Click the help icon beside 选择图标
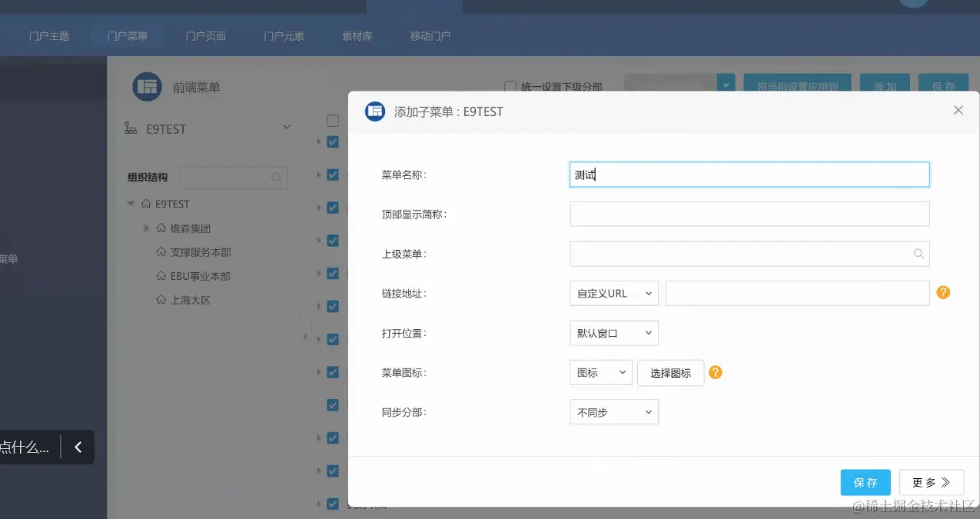Screen dimensions: 980x519 [x=715, y=372]
